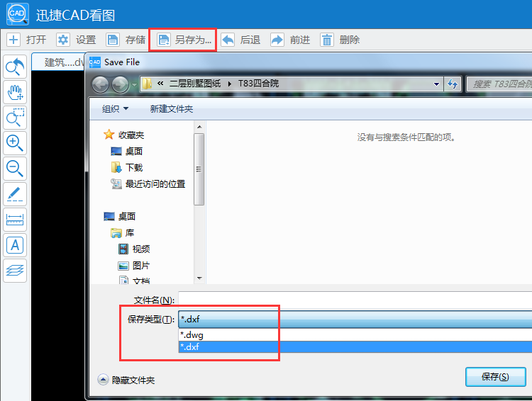The width and height of the screenshot is (532, 401).
Task: Switch to the 建筑....dw drawing tab
Action: tap(58, 62)
